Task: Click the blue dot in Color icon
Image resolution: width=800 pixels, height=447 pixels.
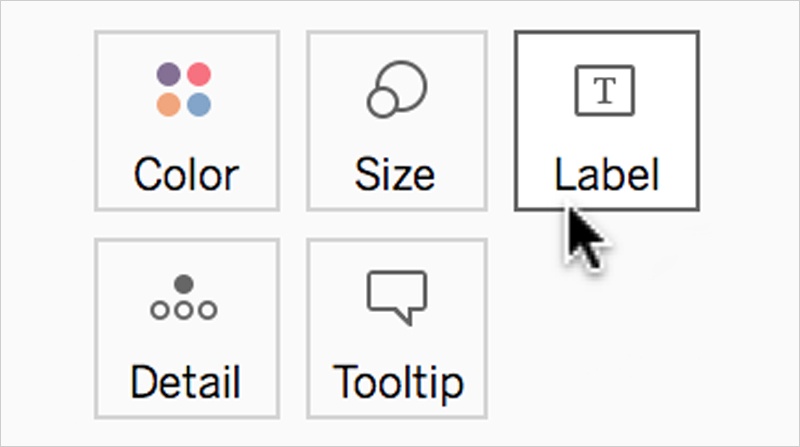Action: [199, 105]
